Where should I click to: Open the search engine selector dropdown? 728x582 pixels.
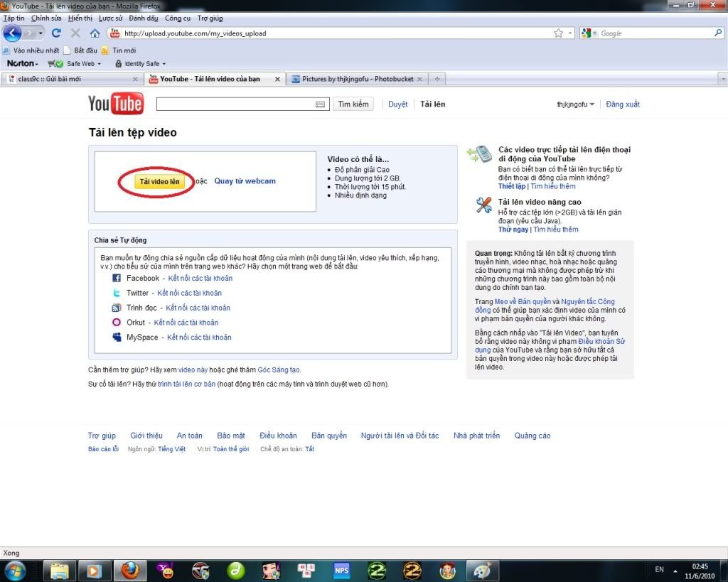pos(589,33)
